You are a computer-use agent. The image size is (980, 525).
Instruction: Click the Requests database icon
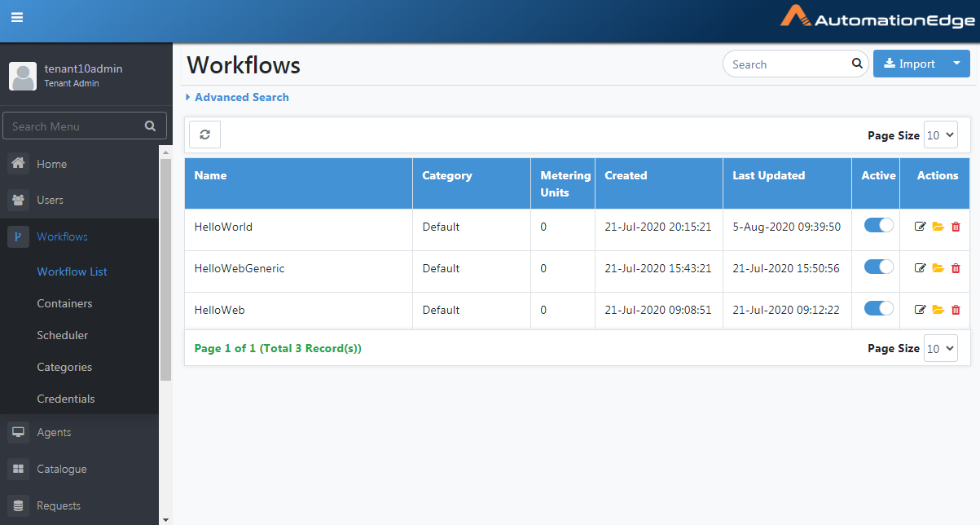19,505
